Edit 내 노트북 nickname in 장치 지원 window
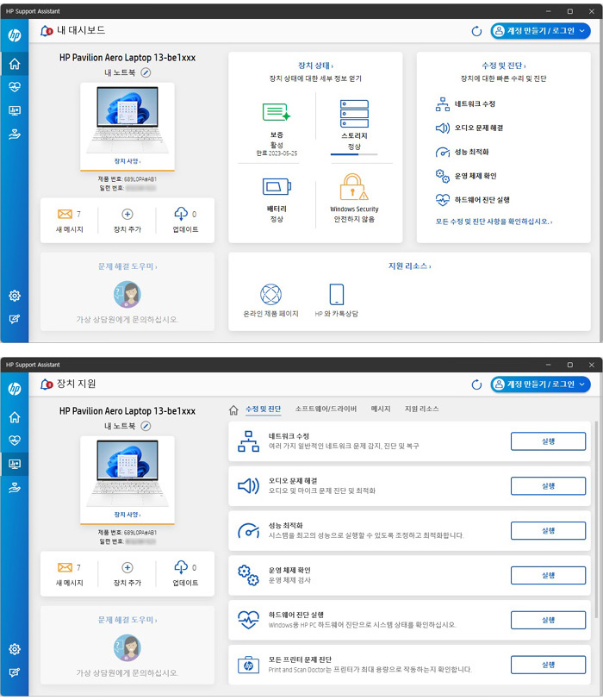This screenshot has height=700, width=603. coord(146,426)
